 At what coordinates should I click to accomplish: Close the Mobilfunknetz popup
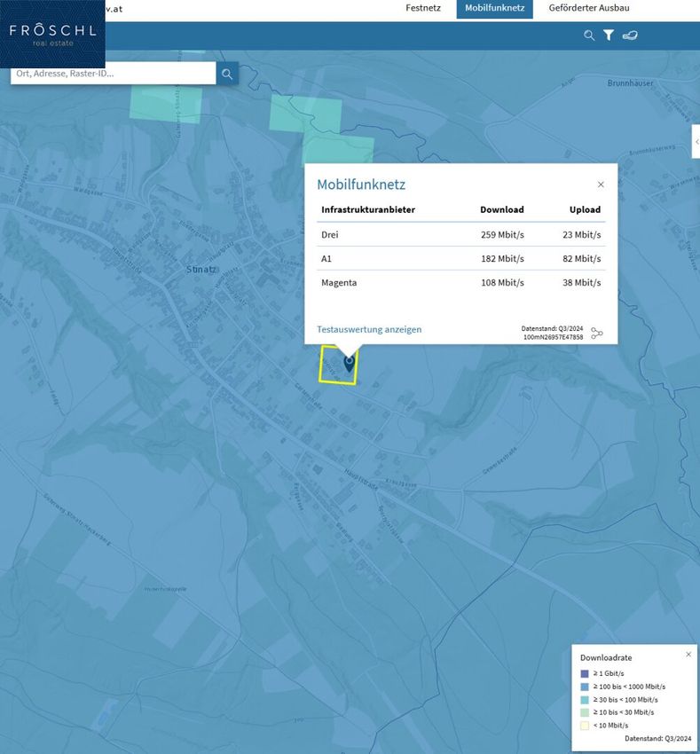pyautogui.click(x=601, y=185)
